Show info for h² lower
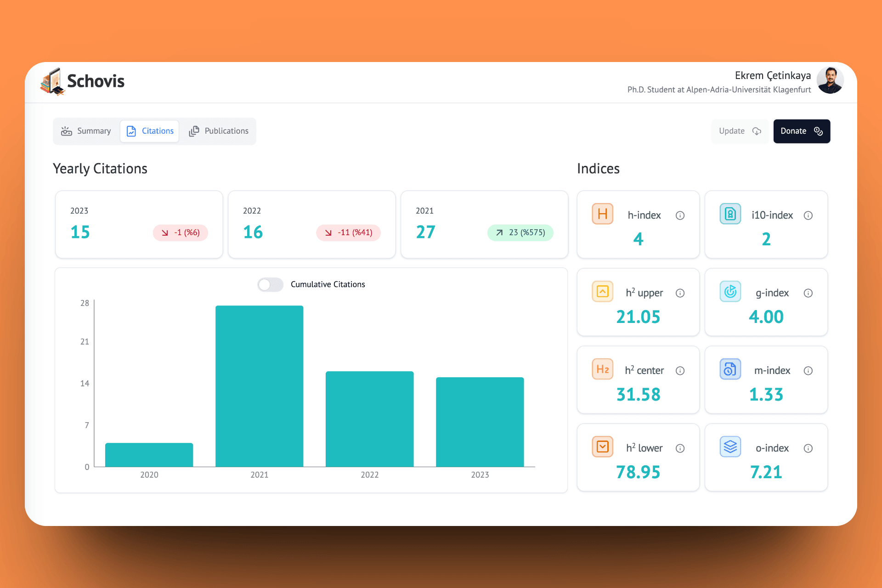 click(680, 448)
